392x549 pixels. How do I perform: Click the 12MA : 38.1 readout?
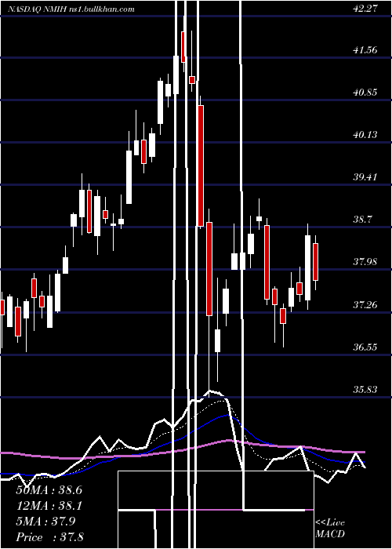49,506
